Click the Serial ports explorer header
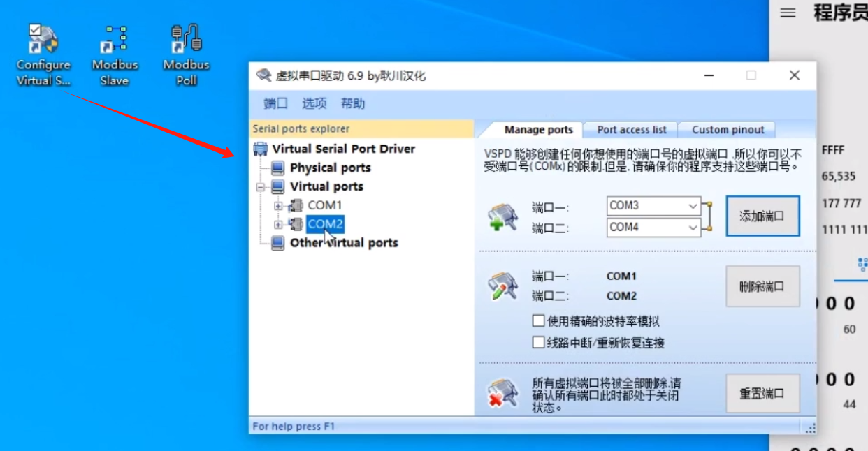The width and height of the screenshot is (868, 451). pyautogui.click(x=361, y=128)
